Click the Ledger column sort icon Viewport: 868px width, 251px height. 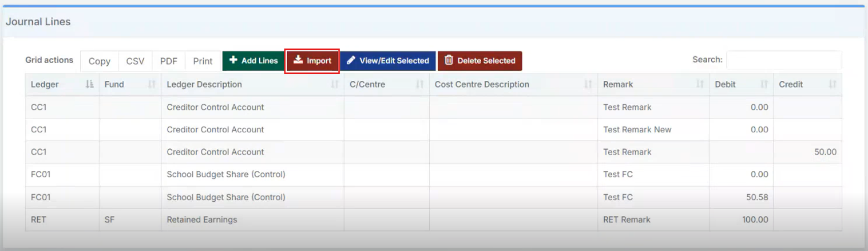click(x=89, y=84)
